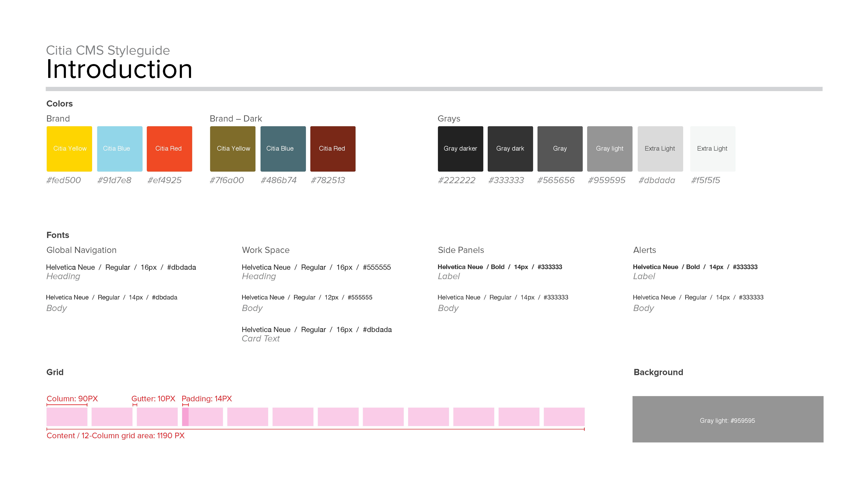Click the Gray light swatch #959595

tap(610, 149)
